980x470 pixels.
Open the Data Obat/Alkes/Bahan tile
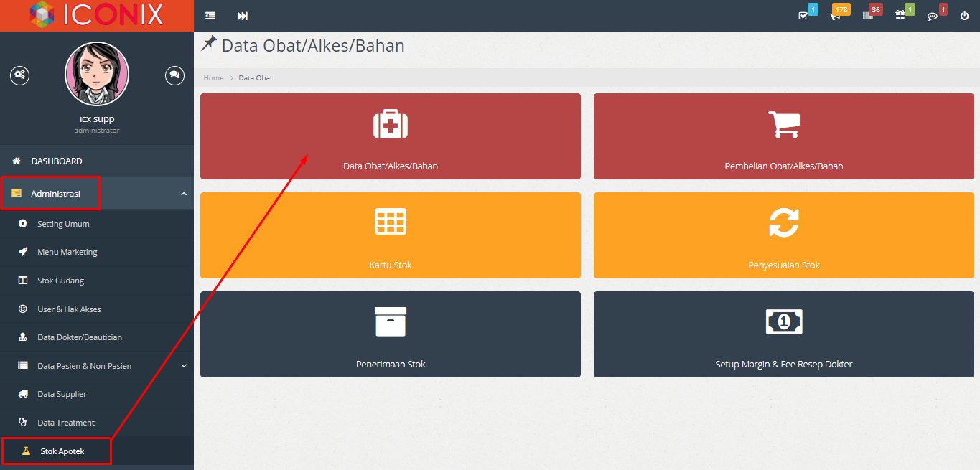point(390,136)
